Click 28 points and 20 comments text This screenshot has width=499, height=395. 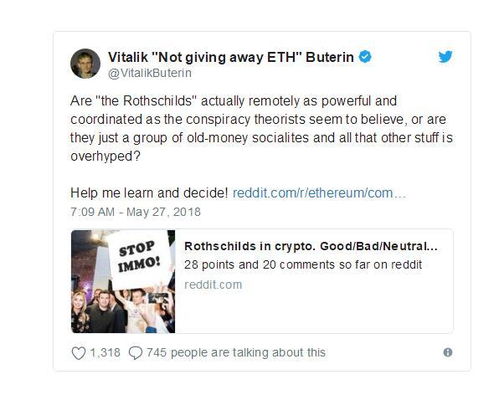(303, 265)
